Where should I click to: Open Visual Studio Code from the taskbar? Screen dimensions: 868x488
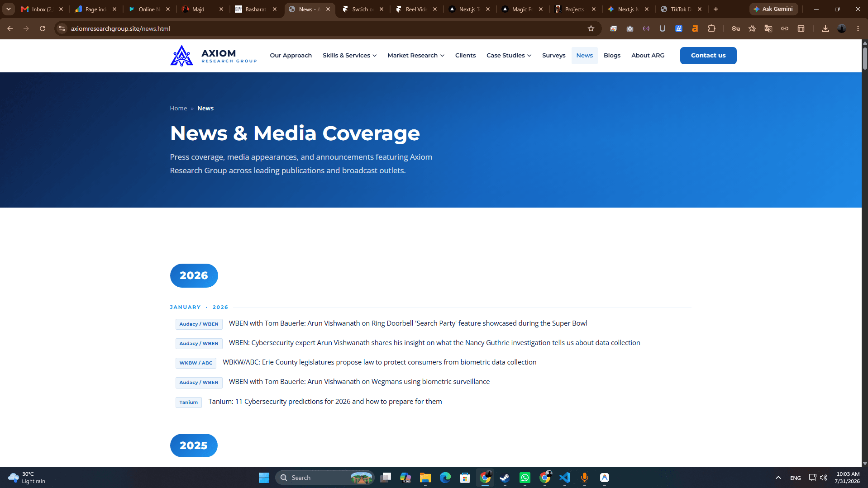(565, 478)
